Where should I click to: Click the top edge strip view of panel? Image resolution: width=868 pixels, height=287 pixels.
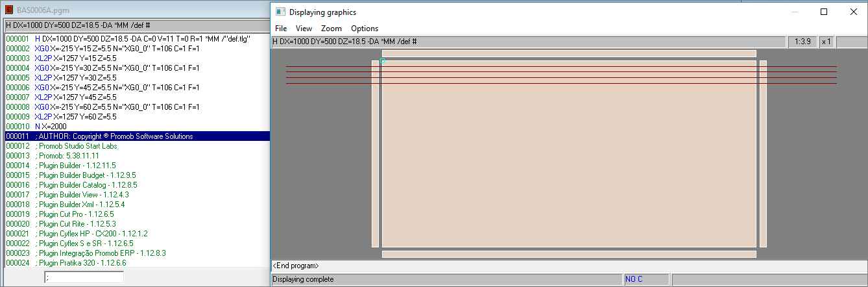tap(569, 54)
